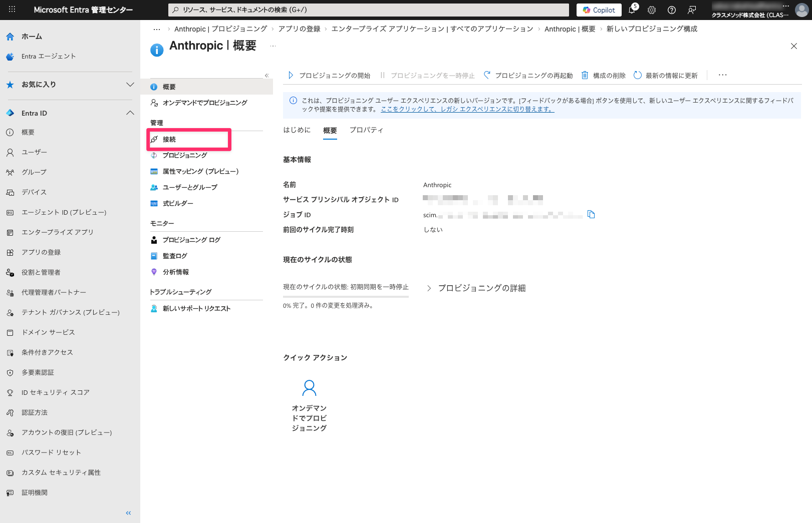
Task: Open the Copilot button
Action: pyautogui.click(x=599, y=10)
